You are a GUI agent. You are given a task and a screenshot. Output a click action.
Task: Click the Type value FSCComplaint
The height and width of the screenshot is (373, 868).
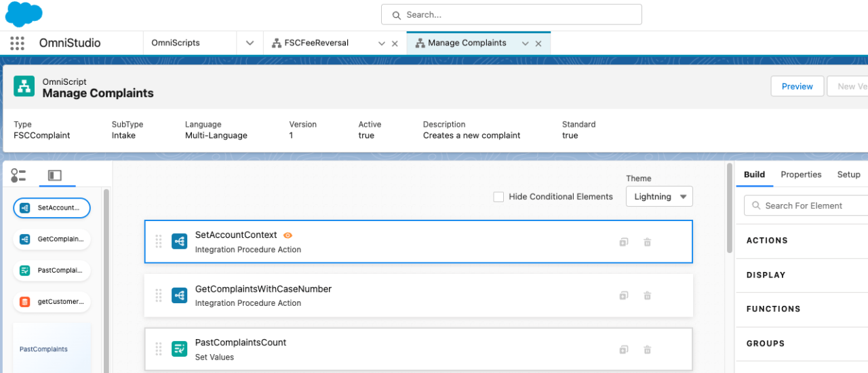[42, 136]
